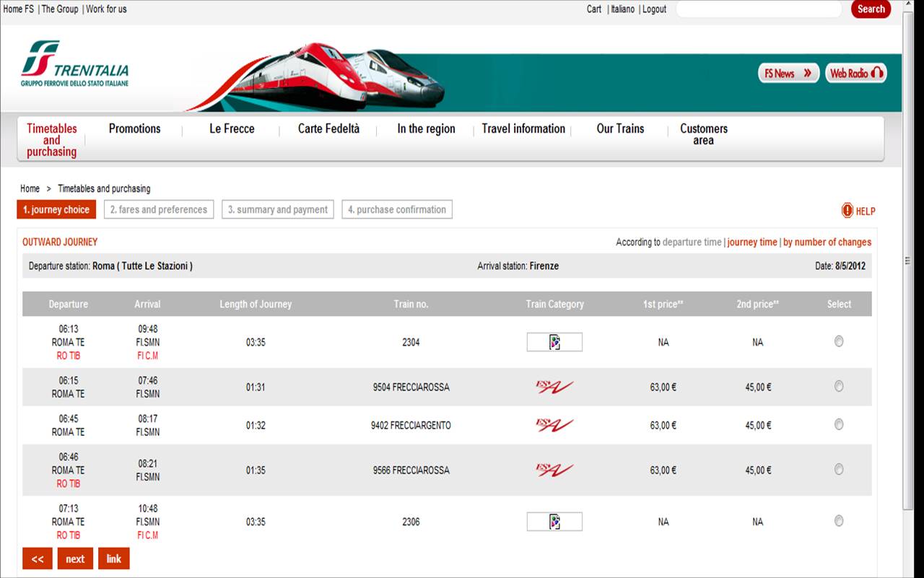
Task: Click summary and payment step tab
Action: pos(278,209)
